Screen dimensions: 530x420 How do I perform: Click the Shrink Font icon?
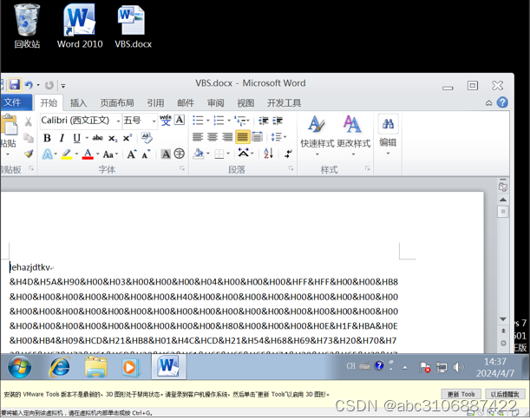pos(146,154)
